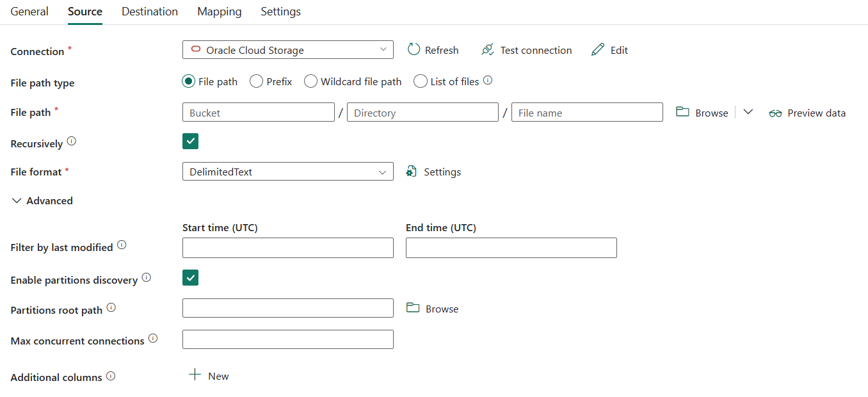Click Test connection text

[x=536, y=50]
